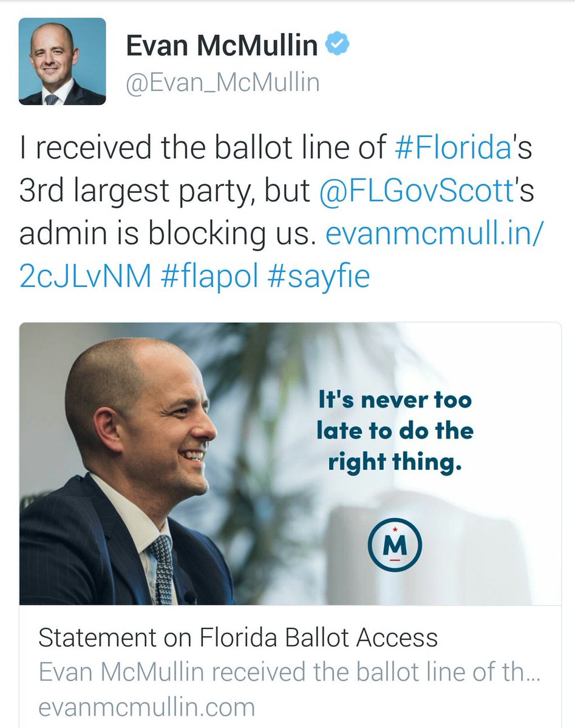
Task: Click the Evan McMullin display name
Action: 222,46
